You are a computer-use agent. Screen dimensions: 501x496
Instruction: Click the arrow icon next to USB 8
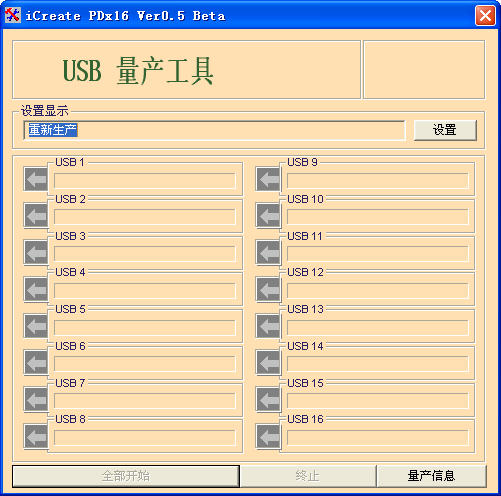tap(36, 436)
